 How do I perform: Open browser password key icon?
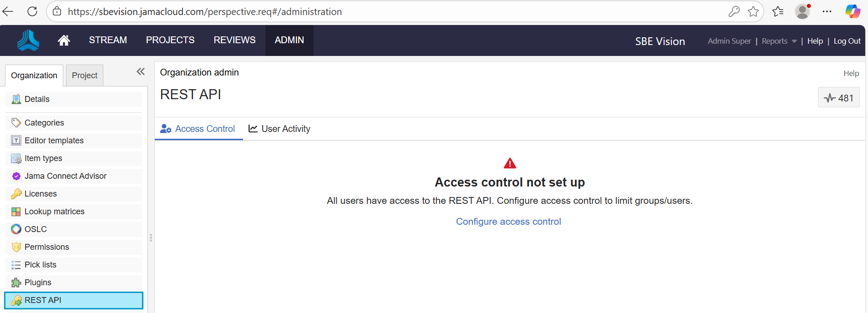(734, 12)
